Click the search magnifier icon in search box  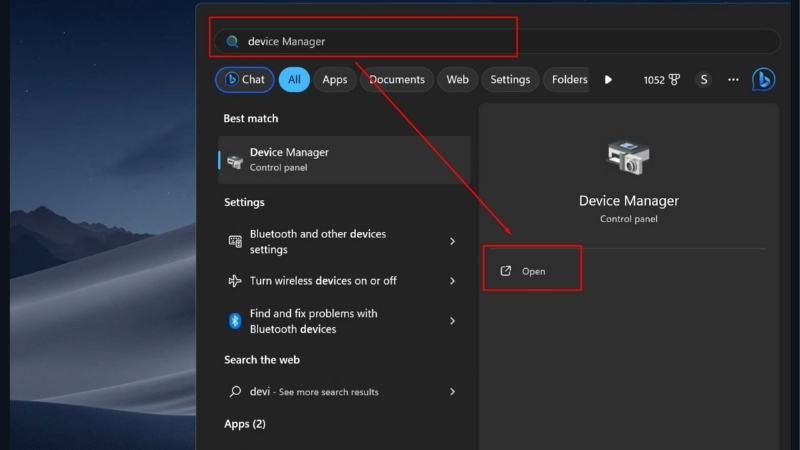pos(233,41)
